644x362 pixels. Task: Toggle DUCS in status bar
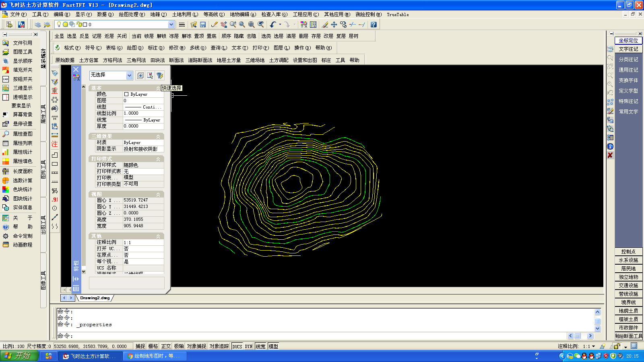[237, 346]
